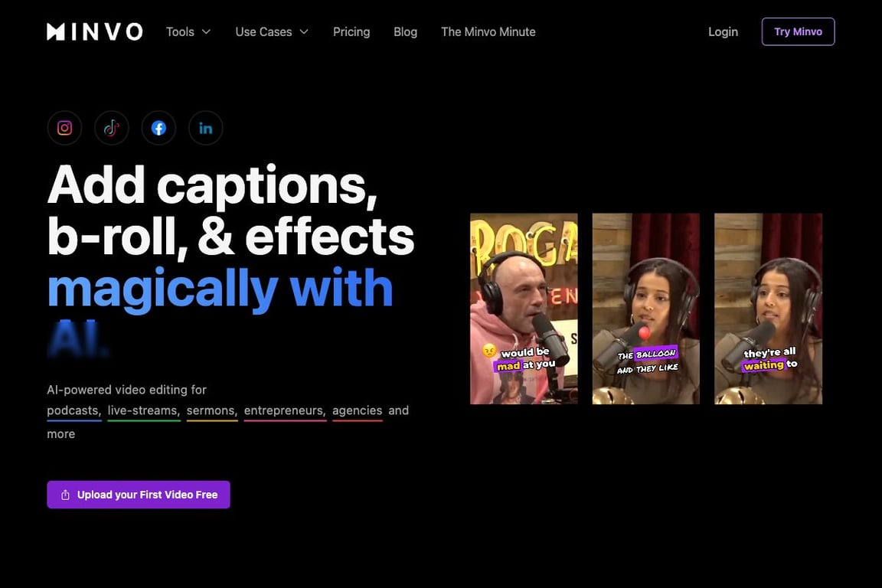Click the Login link
The height and width of the screenshot is (588, 882).
pyautogui.click(x=723, y=32)
